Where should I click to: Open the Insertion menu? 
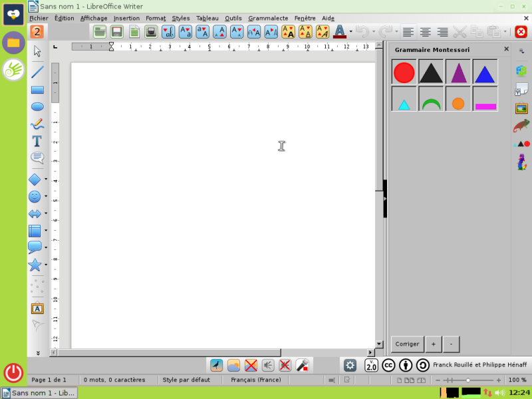click(x=126, y=19)
